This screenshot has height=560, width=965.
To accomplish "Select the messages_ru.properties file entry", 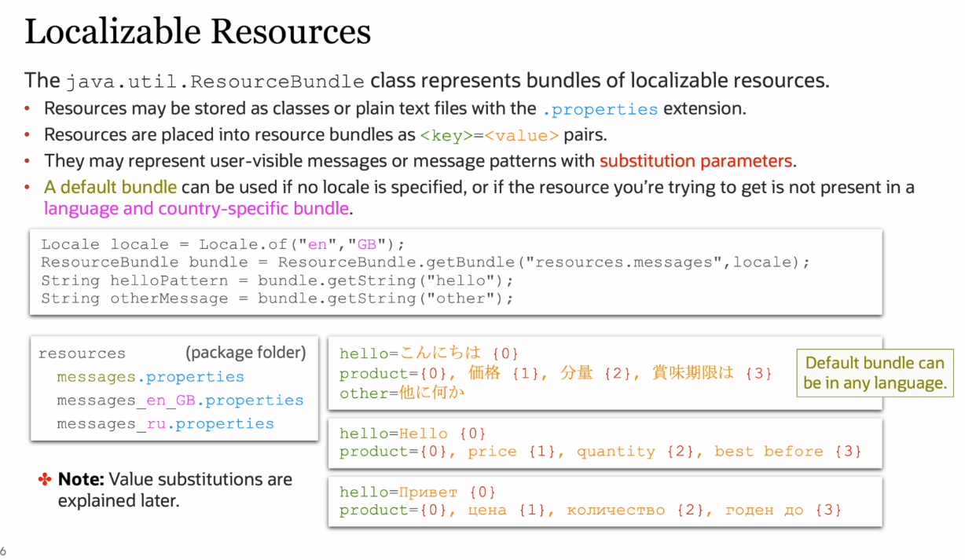I will pos(165,424).
